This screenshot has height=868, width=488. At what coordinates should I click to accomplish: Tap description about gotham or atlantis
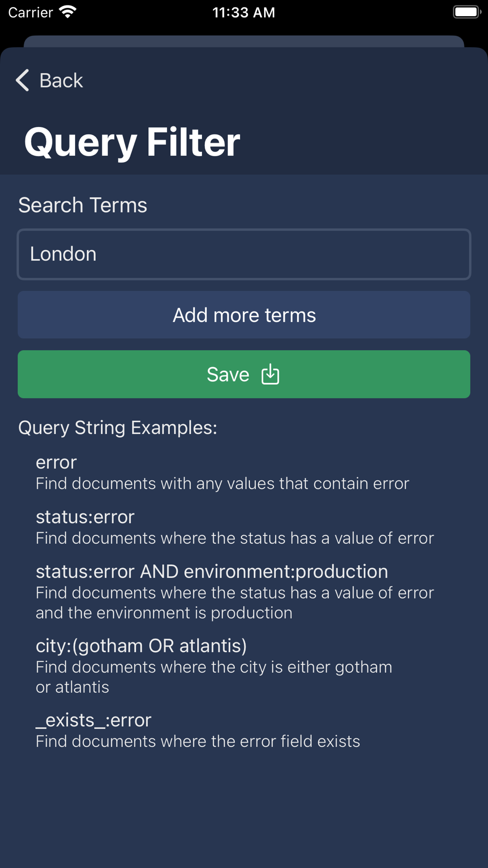(x=214, y=677)
